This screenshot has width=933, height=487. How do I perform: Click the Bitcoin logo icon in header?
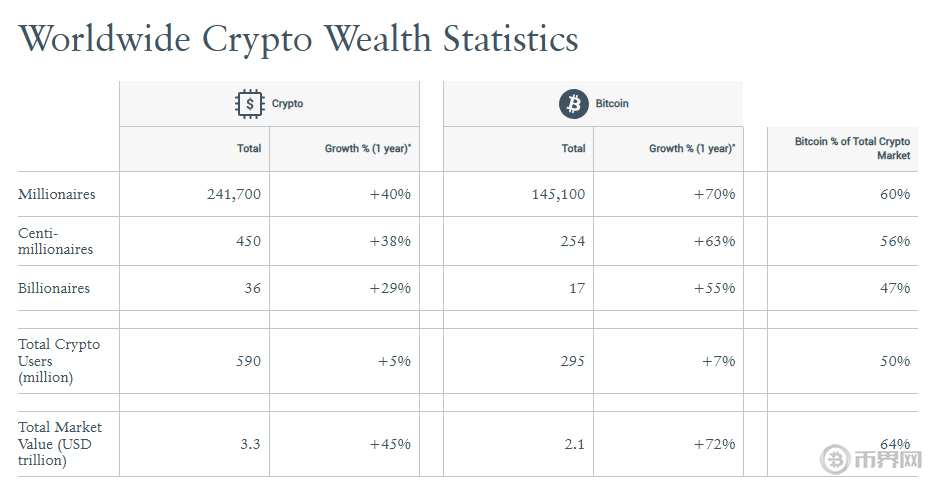tap(573, 103)
